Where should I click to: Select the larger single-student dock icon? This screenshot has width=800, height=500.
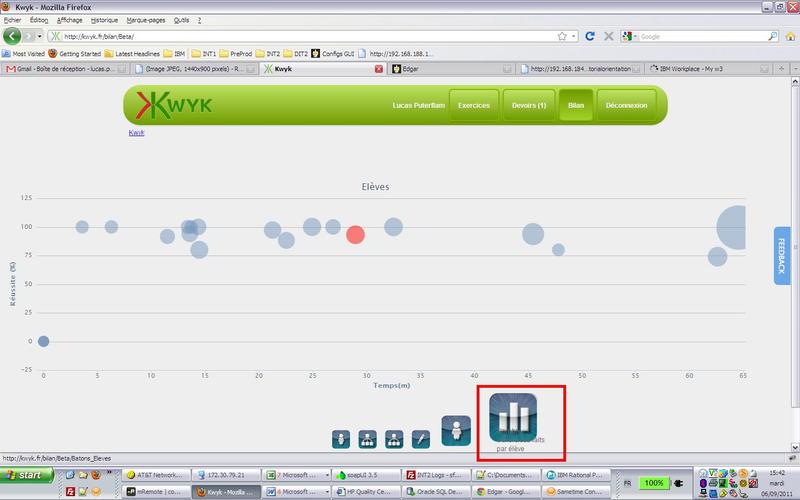pyautogui.click(x=456, y=431)
